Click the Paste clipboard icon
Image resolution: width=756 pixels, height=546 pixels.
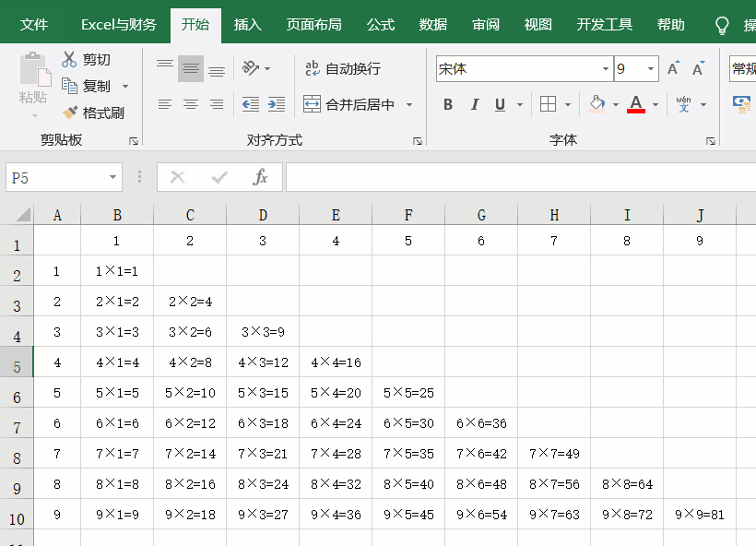point(35,70)
